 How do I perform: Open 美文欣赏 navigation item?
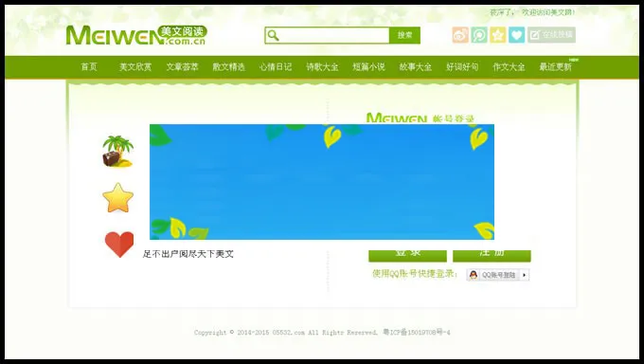click(x=135, y=66)
